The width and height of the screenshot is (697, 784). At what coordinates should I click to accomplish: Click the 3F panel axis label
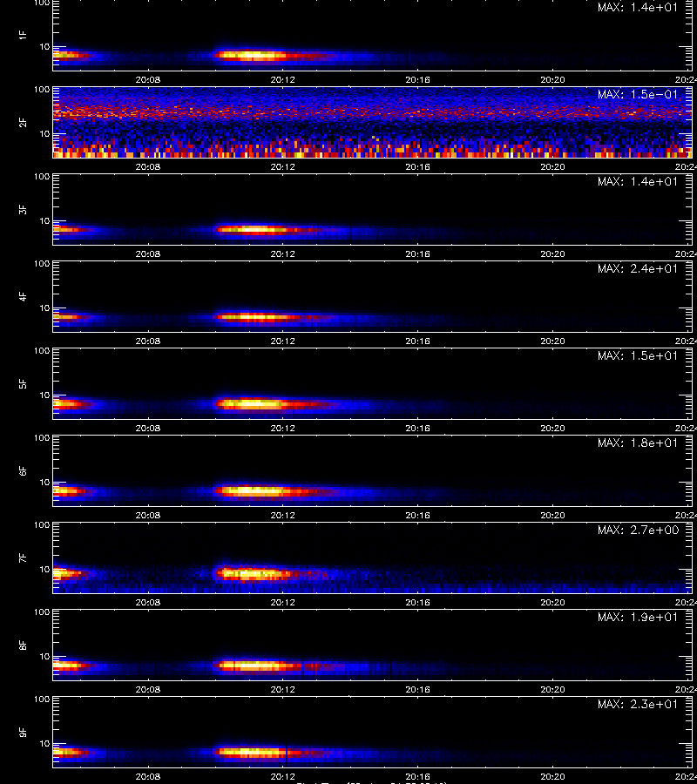click(x=23, y=209)
